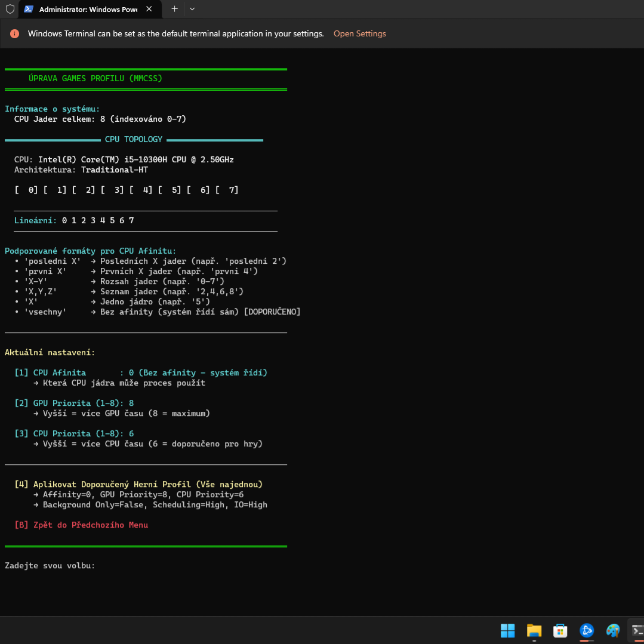The image size is (644, 644).
Task: Open the Windows Start menu
Action: tap(507, 630)
